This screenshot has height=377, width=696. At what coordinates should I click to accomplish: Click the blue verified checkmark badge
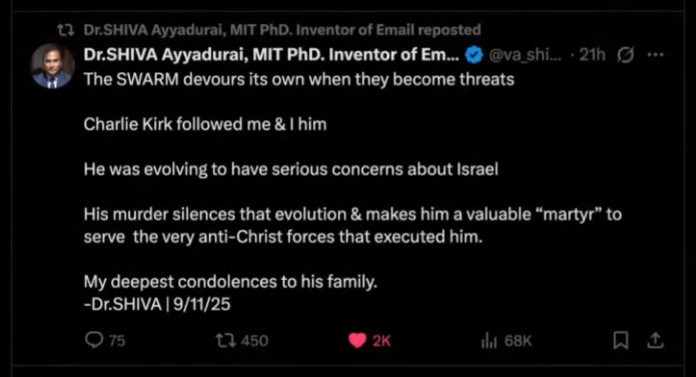pos(474,55)
